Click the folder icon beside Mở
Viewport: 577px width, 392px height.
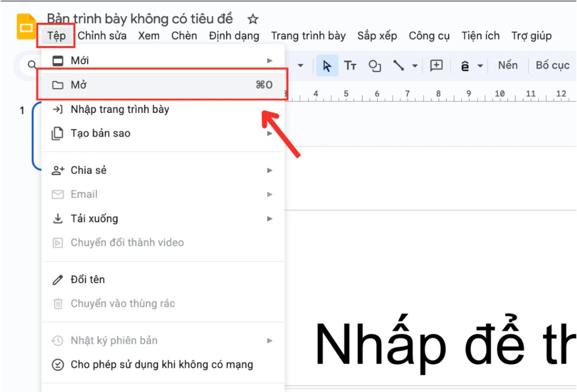point(58,85)
